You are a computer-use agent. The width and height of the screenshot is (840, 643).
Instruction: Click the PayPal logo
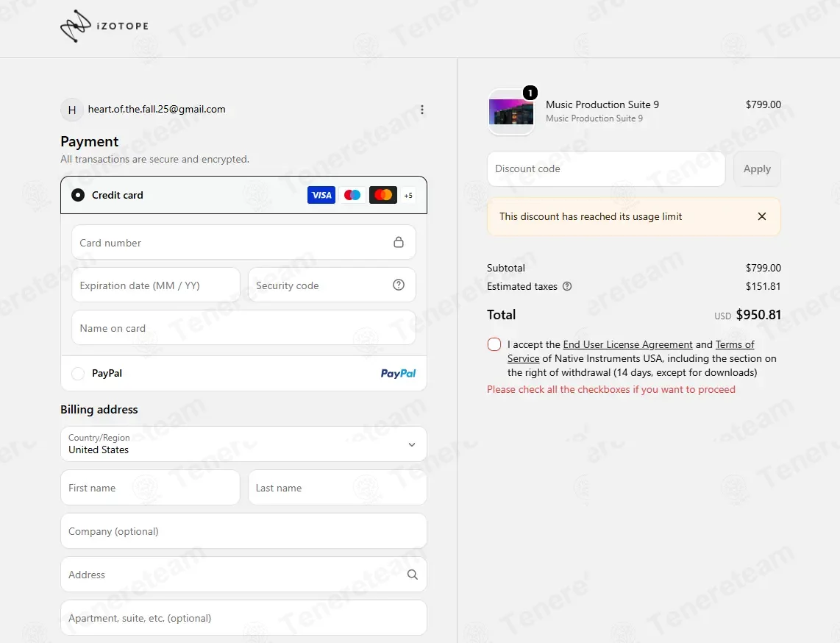(398, 374)
